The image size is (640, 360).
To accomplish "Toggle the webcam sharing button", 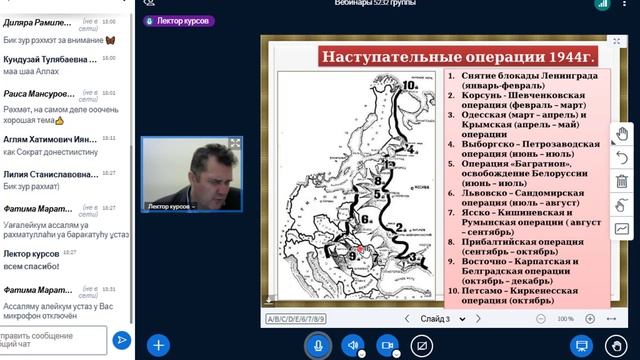I will click(387, 346).
